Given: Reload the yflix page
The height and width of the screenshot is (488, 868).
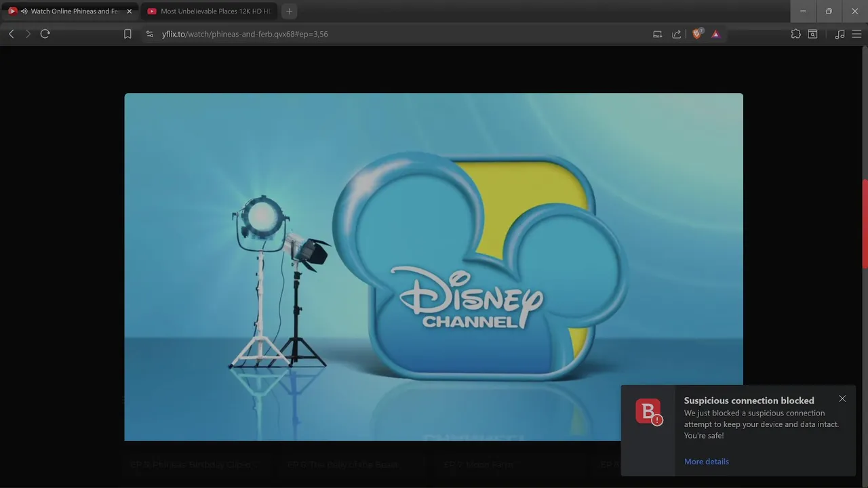Looking at the screenshot, I should point(45,34).
